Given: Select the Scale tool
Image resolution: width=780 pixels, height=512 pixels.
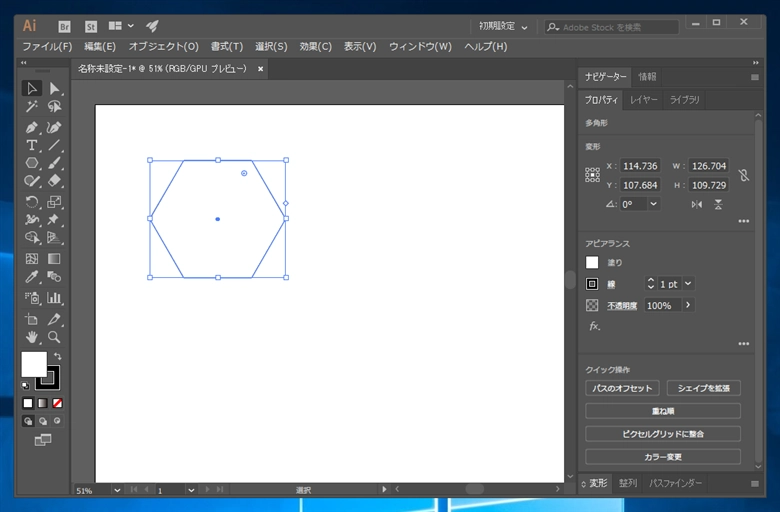Looking at the screenshot, I should tap(54, 202).
